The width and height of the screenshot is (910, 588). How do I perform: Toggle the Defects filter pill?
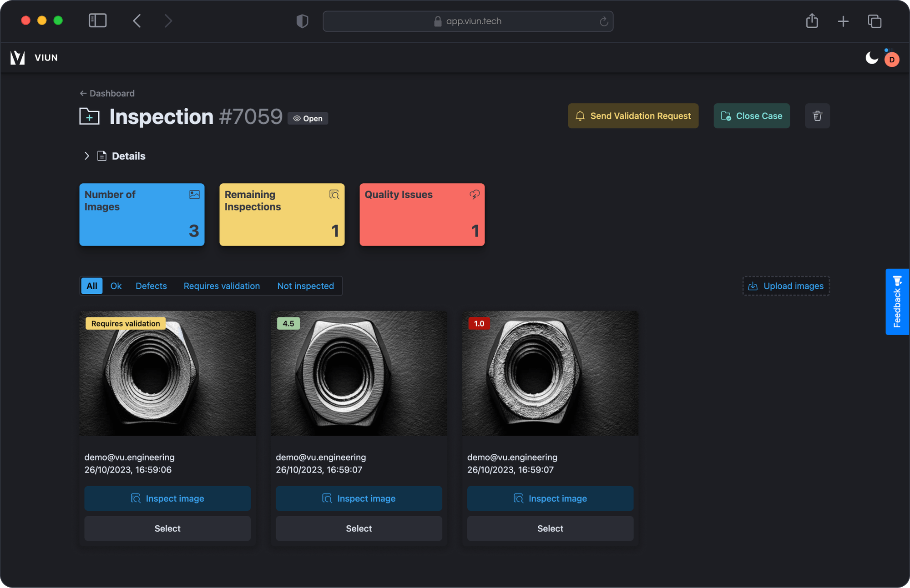click(x=151, y=286)
